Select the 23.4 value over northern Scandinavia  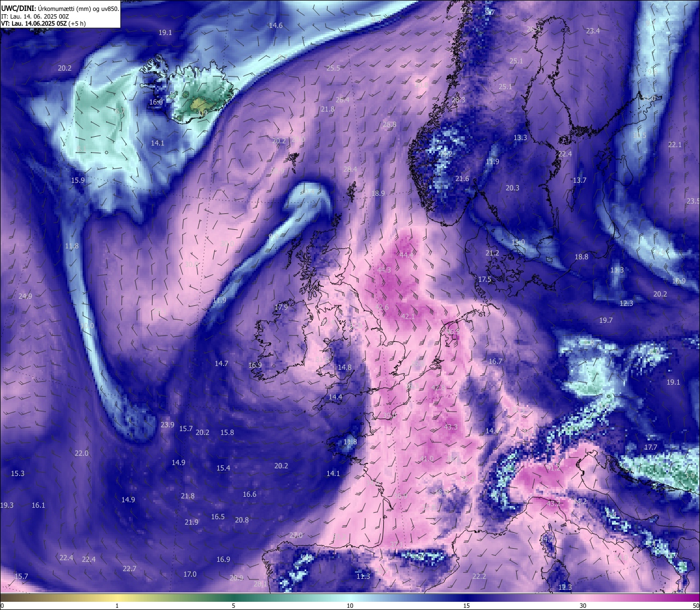[x=593, y=31]
